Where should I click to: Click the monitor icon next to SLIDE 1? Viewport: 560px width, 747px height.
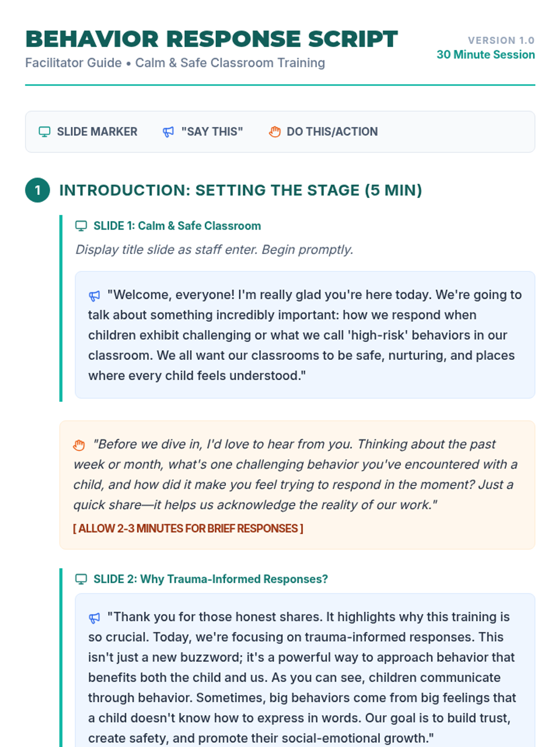coord(81,226)
